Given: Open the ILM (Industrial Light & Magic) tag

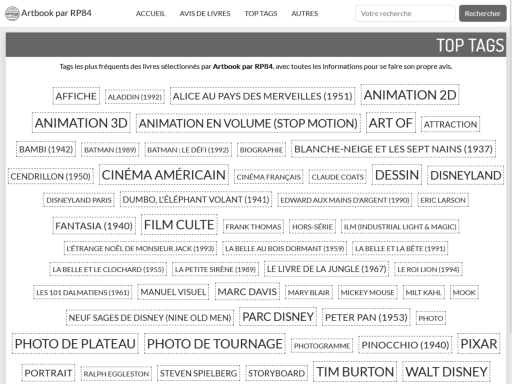Looking at the screenshot, I should [400, 227].
